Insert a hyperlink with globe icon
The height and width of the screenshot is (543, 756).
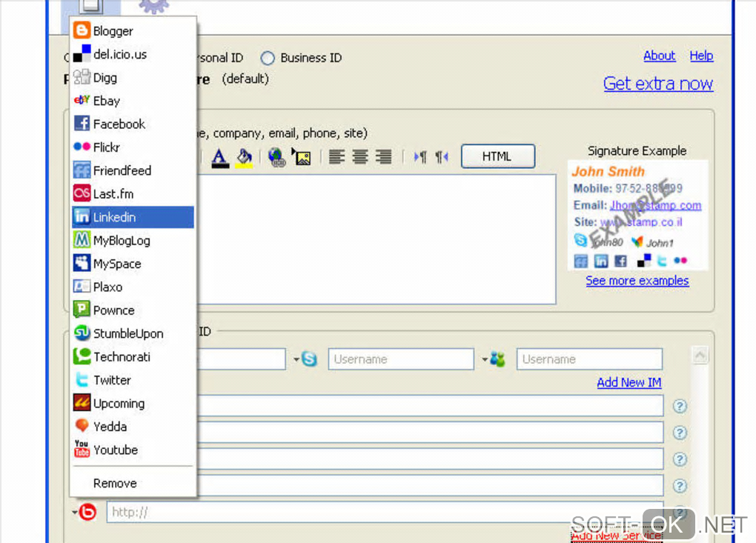276,157
